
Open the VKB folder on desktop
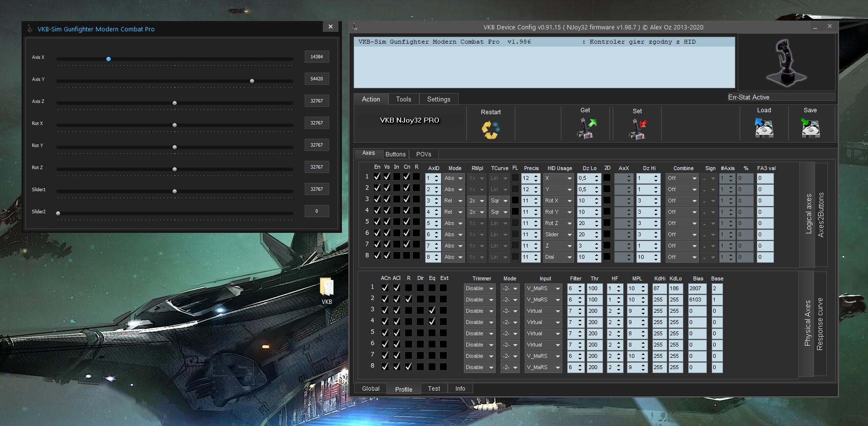[x=327, y=291]
